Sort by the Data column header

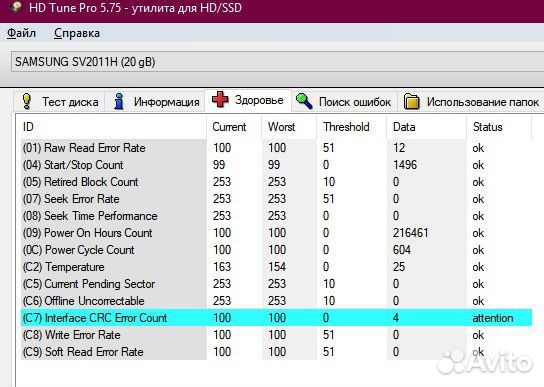427,127
